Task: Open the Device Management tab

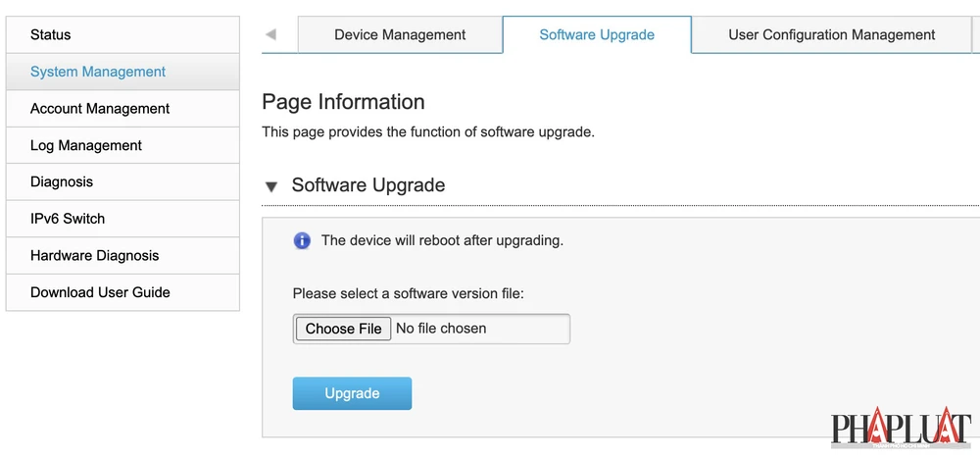Action: (400, 35)
